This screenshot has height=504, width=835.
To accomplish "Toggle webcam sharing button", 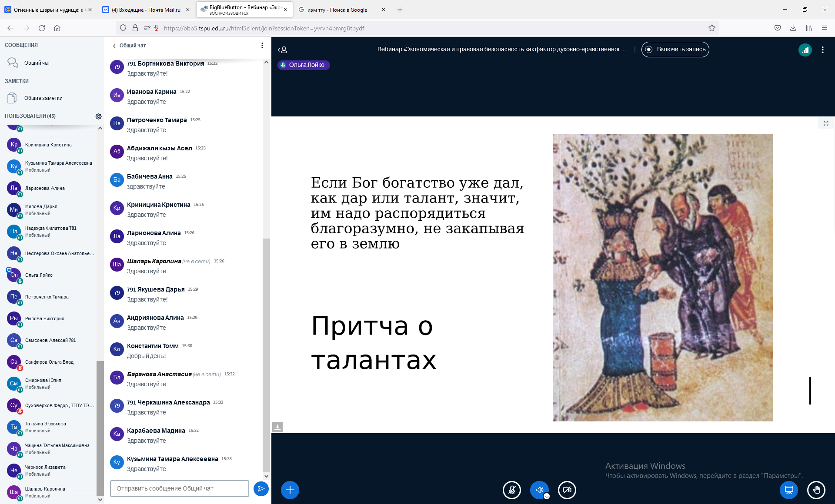I will coord(567,490).
